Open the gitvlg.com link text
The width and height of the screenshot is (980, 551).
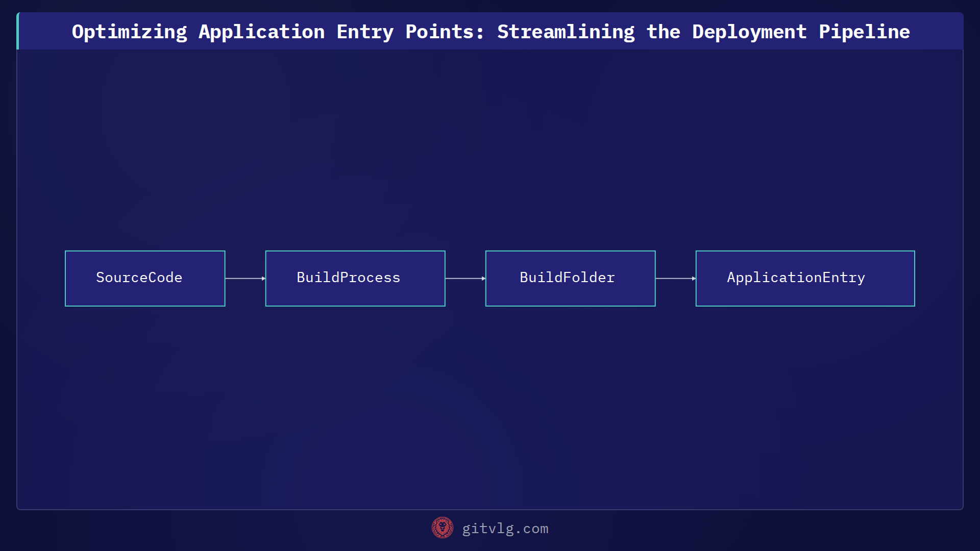505,529
